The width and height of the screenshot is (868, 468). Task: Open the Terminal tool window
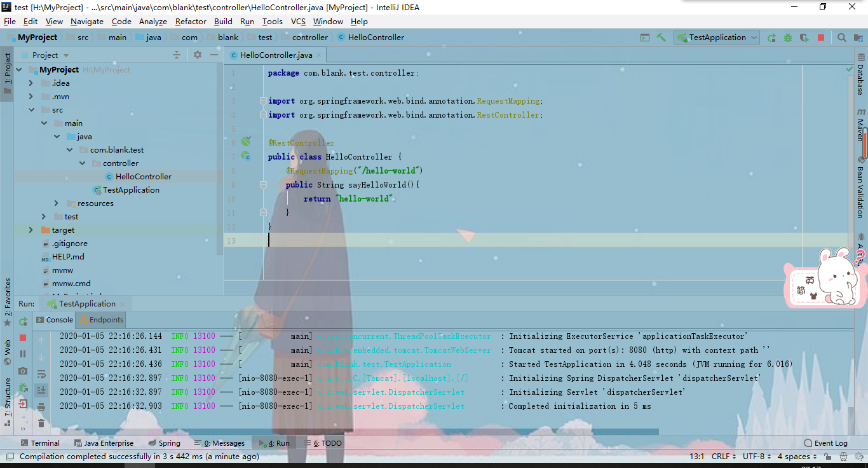[40, 443]
